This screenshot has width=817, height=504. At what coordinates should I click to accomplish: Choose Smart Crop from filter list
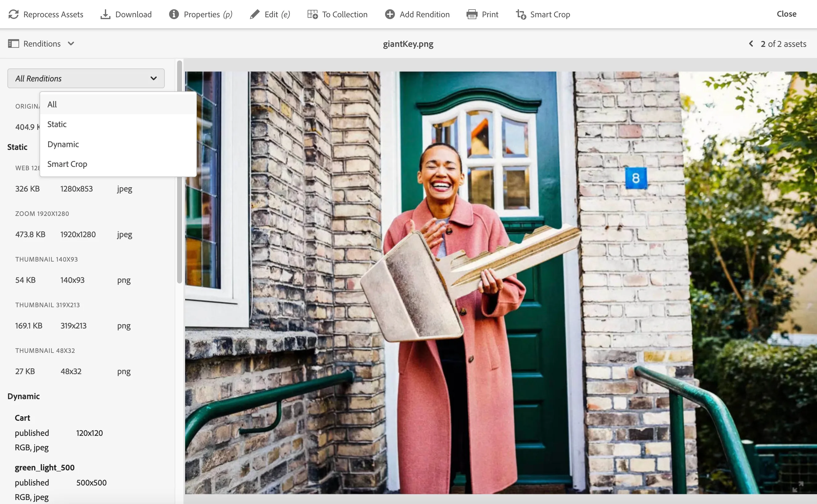(x=118, y=164)
